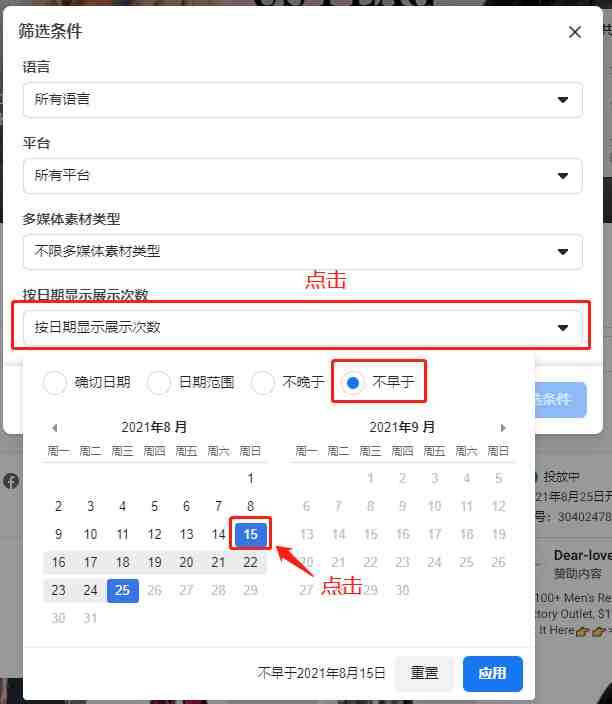The height and width of the screenshot is (704, 612).
Task: Pick August 25 in the calendar
Action: (123, 590)
